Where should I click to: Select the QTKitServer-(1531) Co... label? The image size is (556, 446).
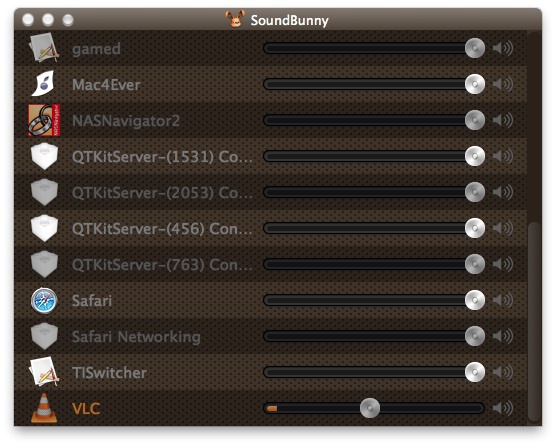[x=162, y=157]
